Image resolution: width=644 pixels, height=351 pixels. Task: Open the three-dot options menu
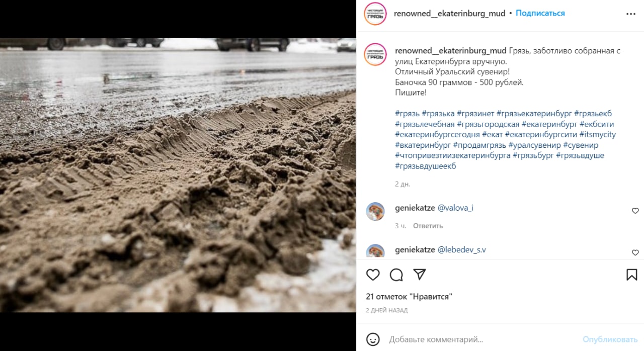631,14
